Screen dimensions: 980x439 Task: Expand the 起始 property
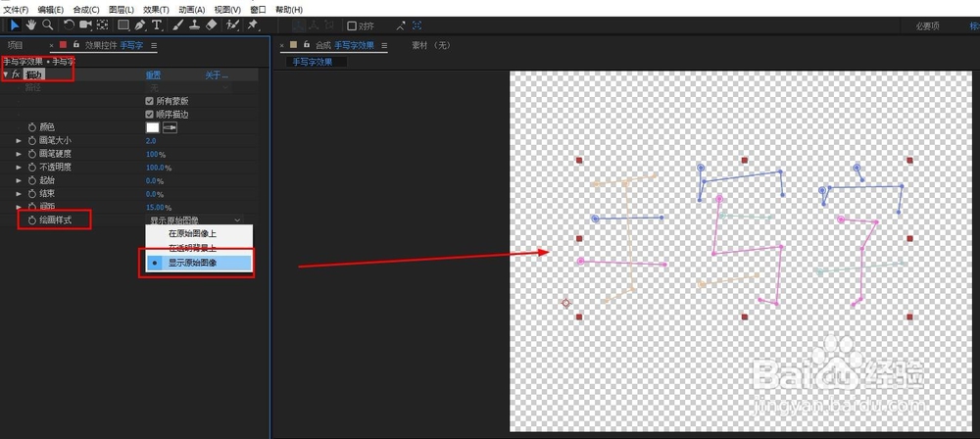19,180
